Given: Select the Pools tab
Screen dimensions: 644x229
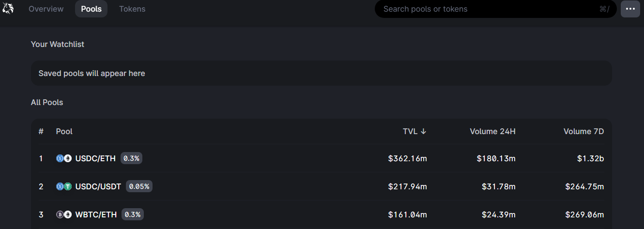Looking at the screenshot, I should [x=91, y=9].
